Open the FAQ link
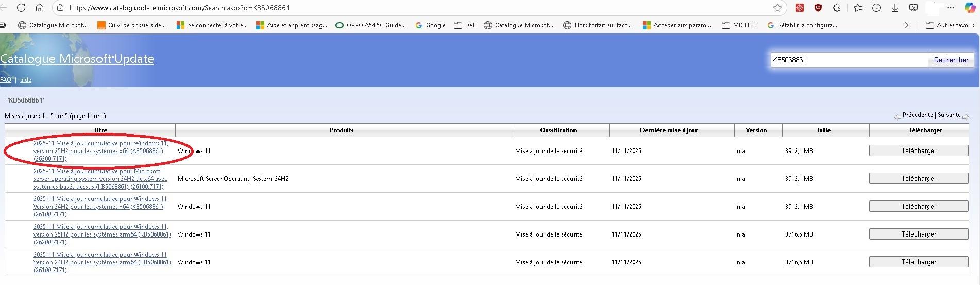Screen dimensions: 980x285 [x=6, y=80]
